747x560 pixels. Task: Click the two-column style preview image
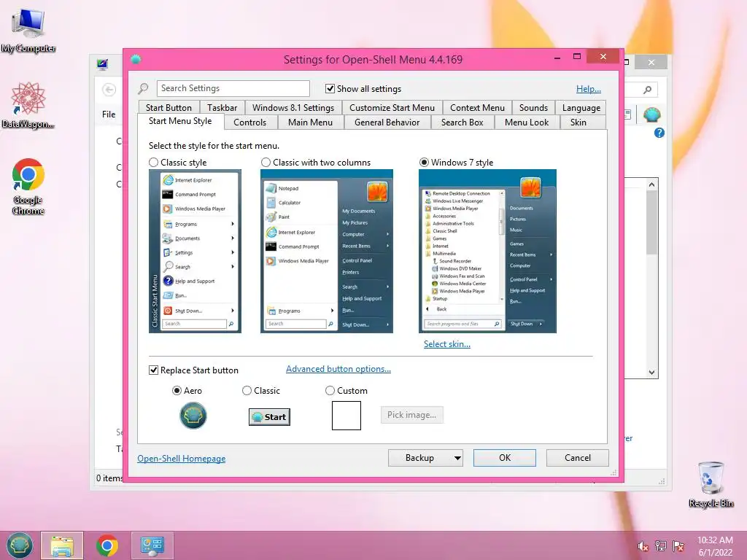coord(327,251)
